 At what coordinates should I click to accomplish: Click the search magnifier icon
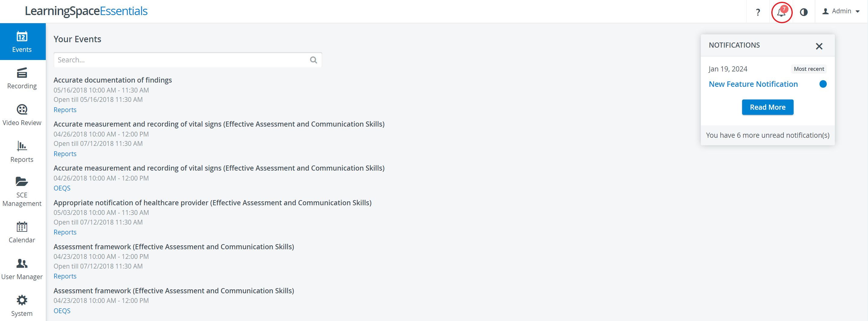pos(313,60)
